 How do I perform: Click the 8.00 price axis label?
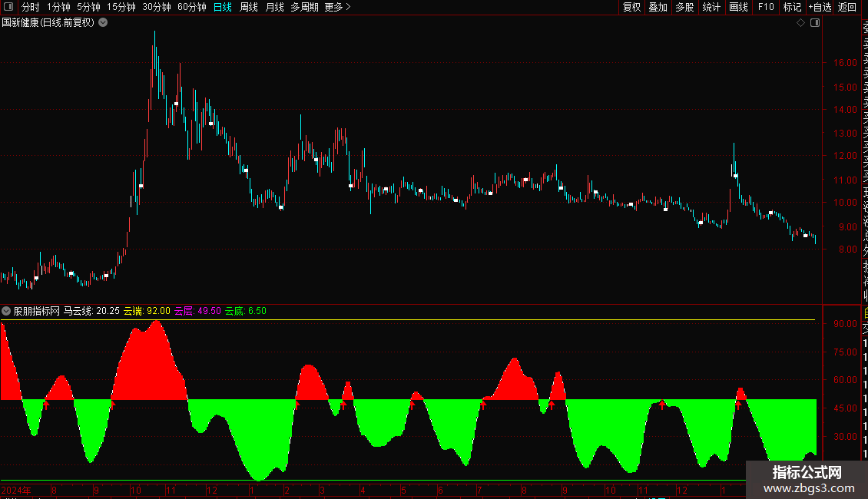point(847,249)
